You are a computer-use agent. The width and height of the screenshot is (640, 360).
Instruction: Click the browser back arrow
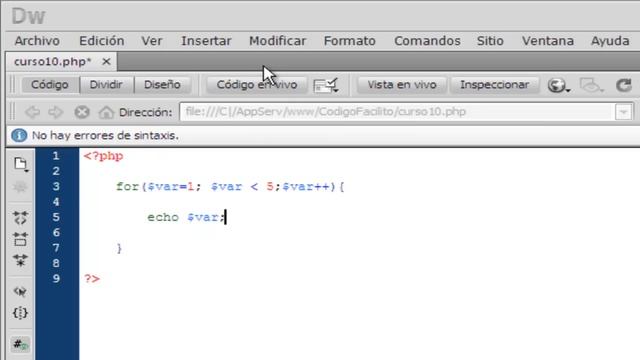[x=32, y=112]
